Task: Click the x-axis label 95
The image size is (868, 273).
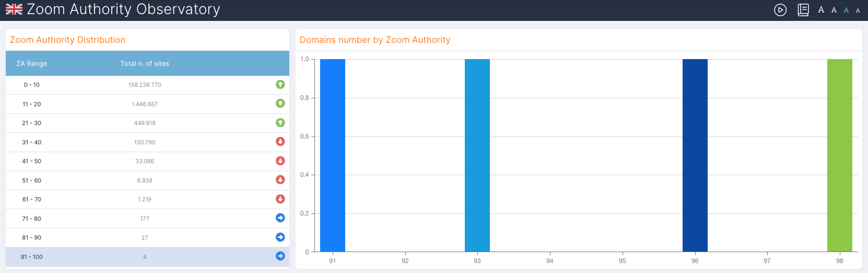Action: [623, 260]
